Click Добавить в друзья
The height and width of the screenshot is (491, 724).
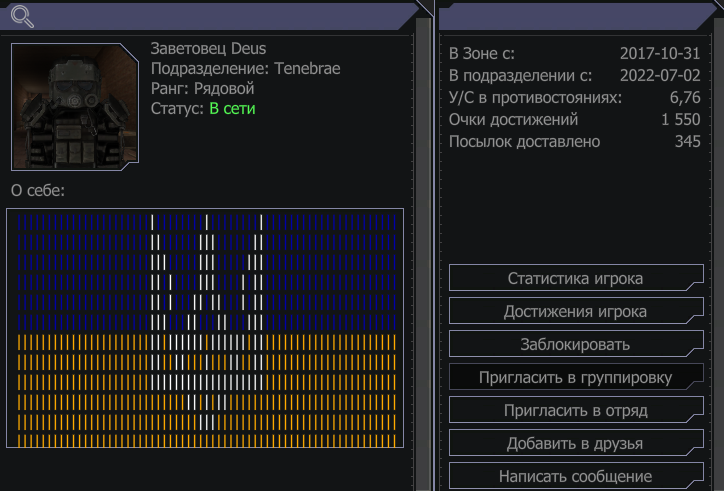576,443
